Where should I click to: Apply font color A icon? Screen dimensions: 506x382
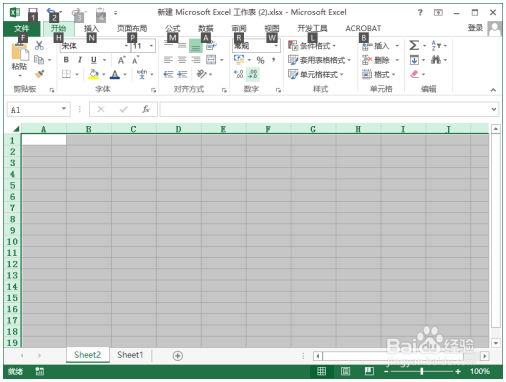[x=115, y=74]
